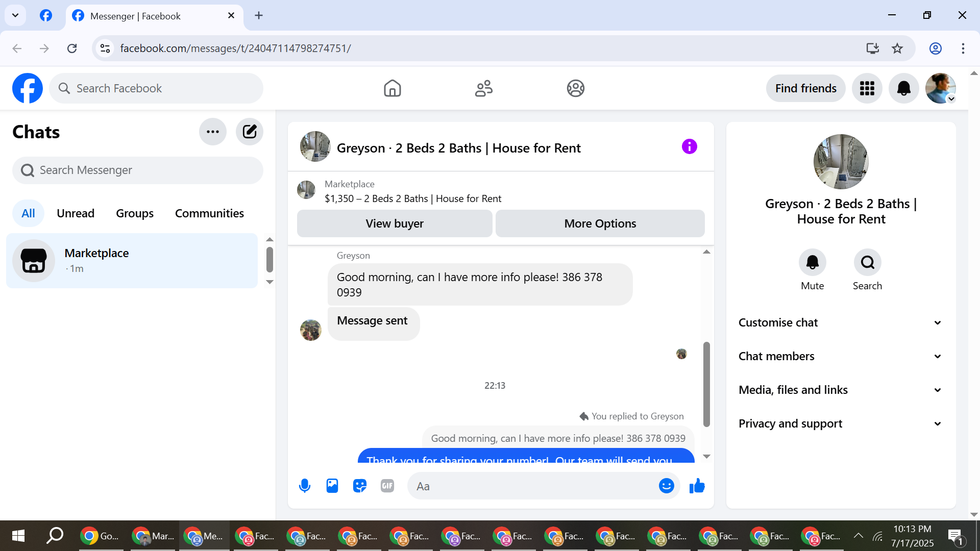Viewport: 980px width, 551px height.
Task: Select the Messenger | Facebook browser tab
Action: (154, 16)
